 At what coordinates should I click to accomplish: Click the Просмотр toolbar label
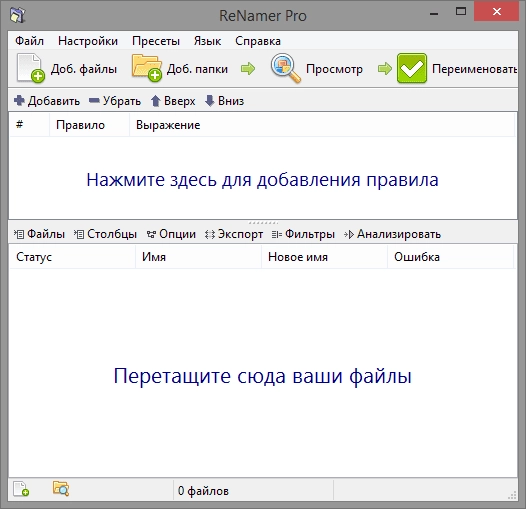pyautogui.click(x=334, y=69)
